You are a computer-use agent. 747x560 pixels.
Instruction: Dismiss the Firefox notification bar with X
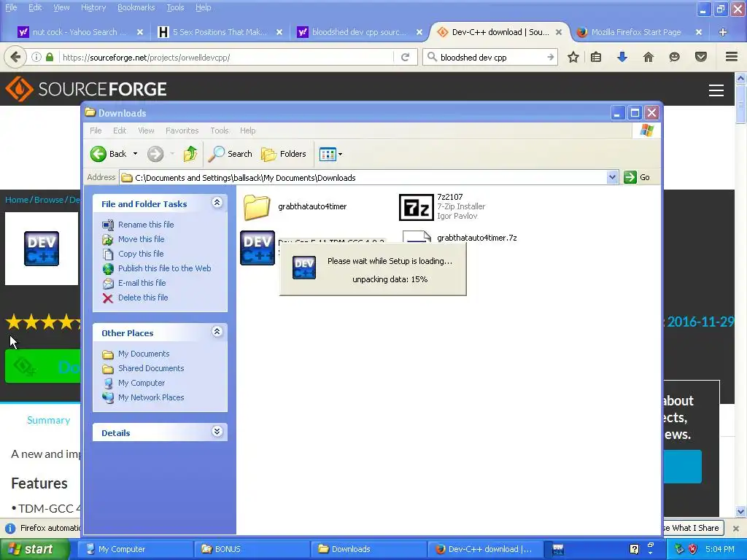click(735, 528)
